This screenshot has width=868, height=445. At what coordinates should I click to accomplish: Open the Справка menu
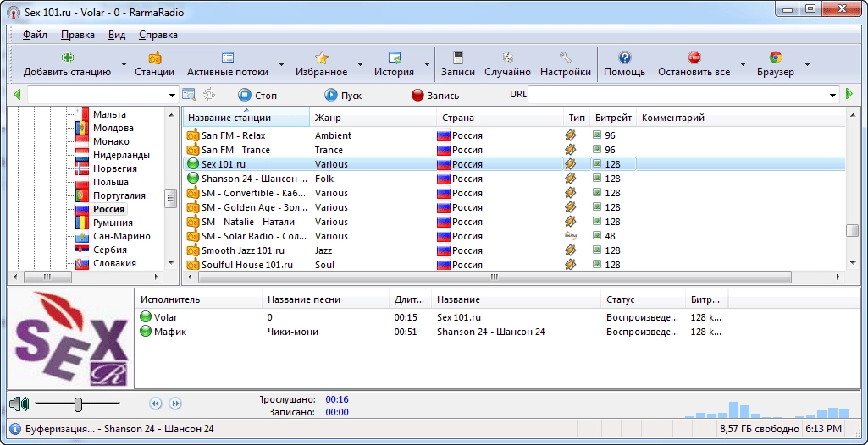click(158, 35)
